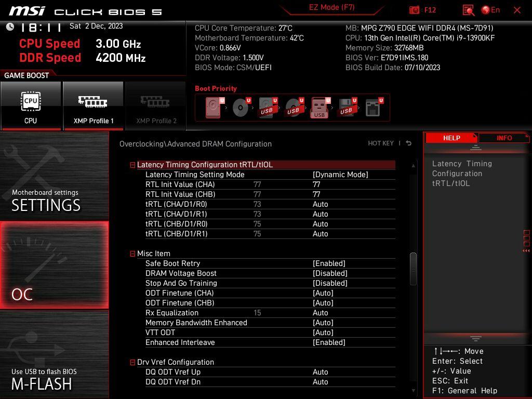Go back with the return arrow icon
532x399 pixels.
point(409,143)
